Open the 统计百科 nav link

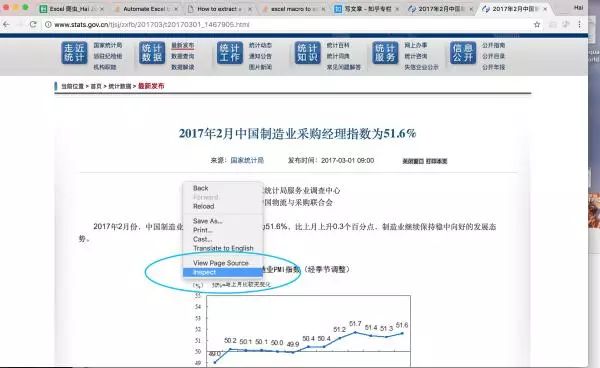338,45
